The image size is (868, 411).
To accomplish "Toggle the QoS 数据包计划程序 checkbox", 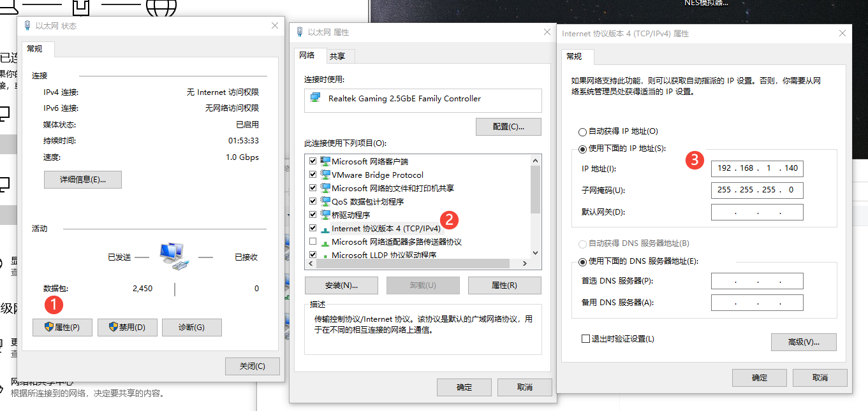I will pyautogui.click(x=313, y=201).
